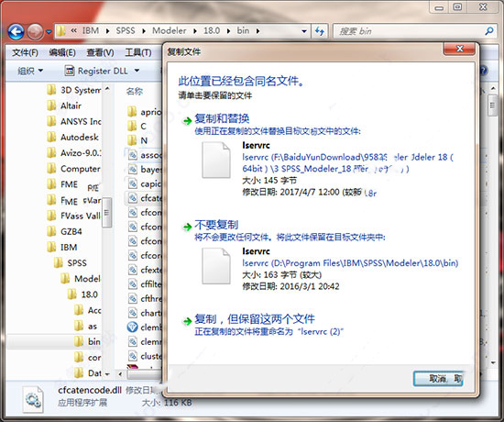Select the Altair folder in tree
The width and height of the screenshot is (504, 422).
pos(64,105)
